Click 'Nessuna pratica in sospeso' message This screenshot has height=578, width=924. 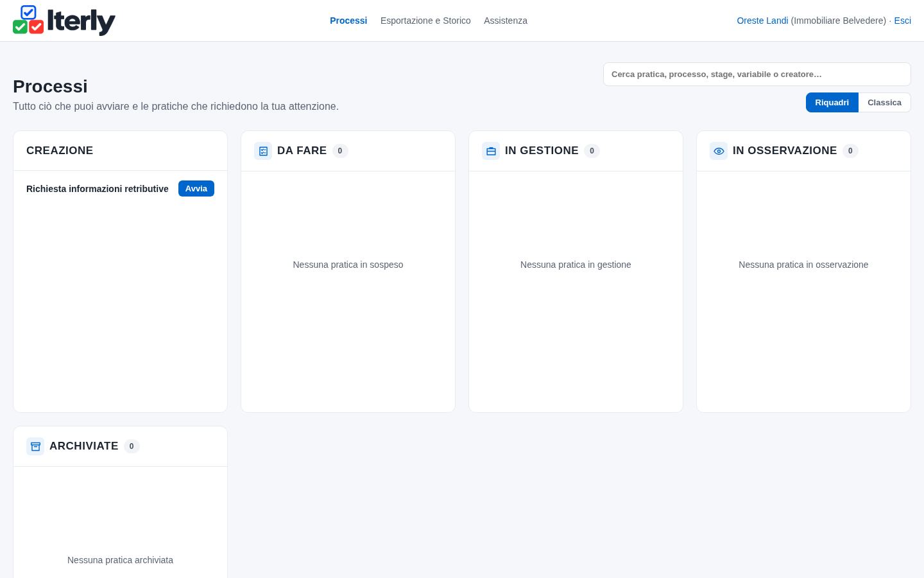pyautogui.click(x=348, y=265)
